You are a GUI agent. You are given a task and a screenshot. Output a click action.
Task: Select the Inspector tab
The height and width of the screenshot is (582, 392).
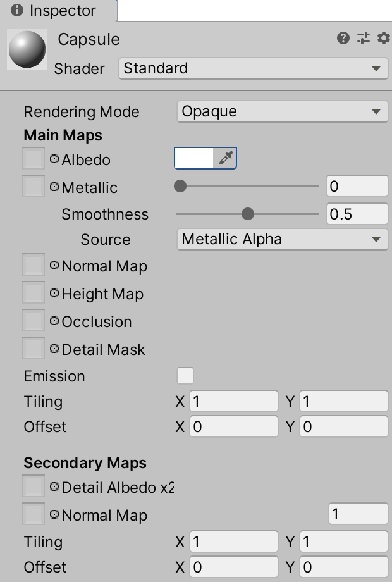pos(58,11)
